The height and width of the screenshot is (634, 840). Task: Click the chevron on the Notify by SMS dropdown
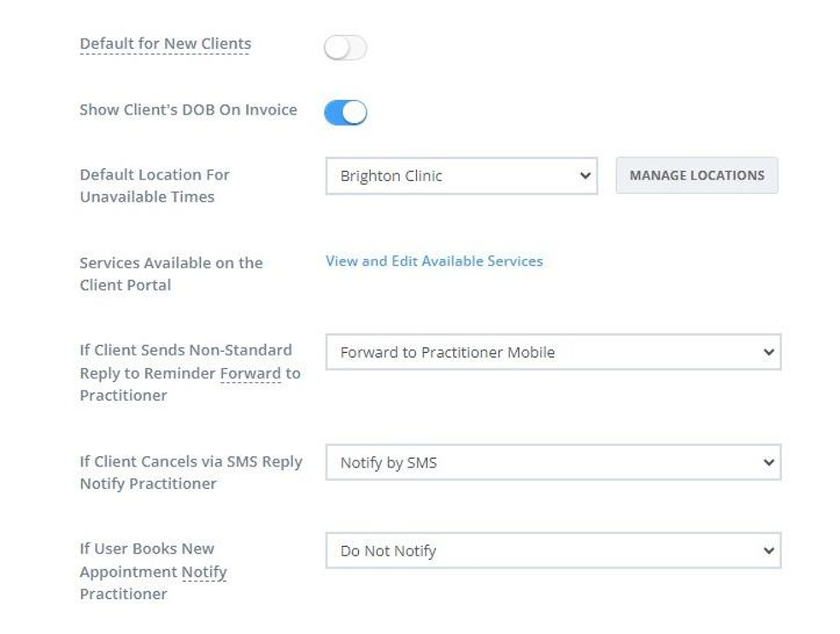[768, 462]
